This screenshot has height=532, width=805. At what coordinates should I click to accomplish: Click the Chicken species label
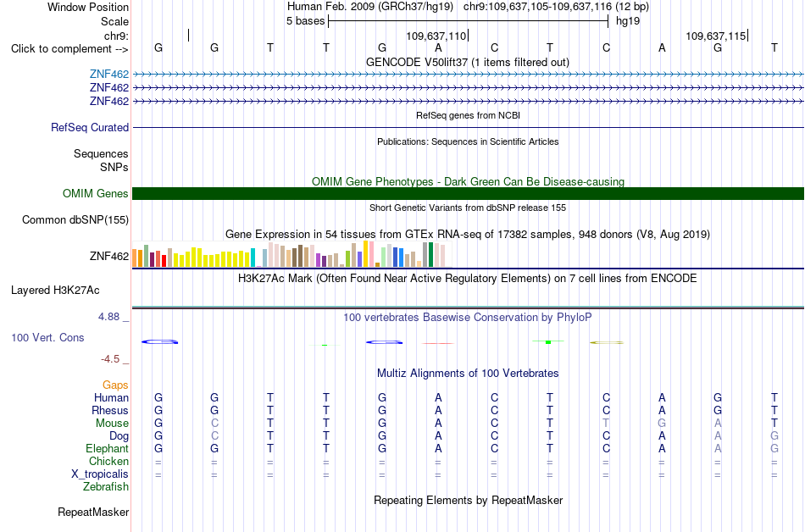[x=108, y=461]
